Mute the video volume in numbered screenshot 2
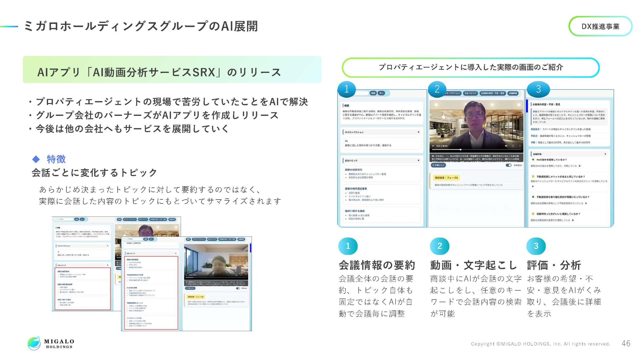Image resolution: width=644 pixels, height=362 pixels. (506, 146)
